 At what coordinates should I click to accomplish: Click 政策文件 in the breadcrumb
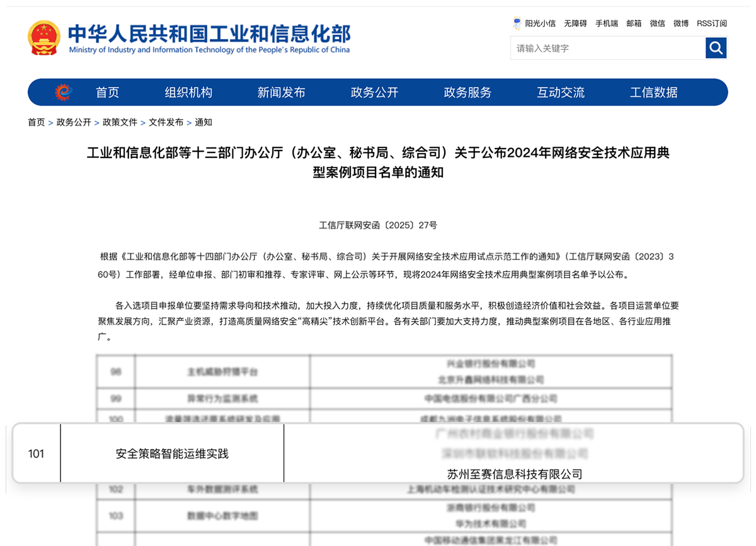click(120, 122)
